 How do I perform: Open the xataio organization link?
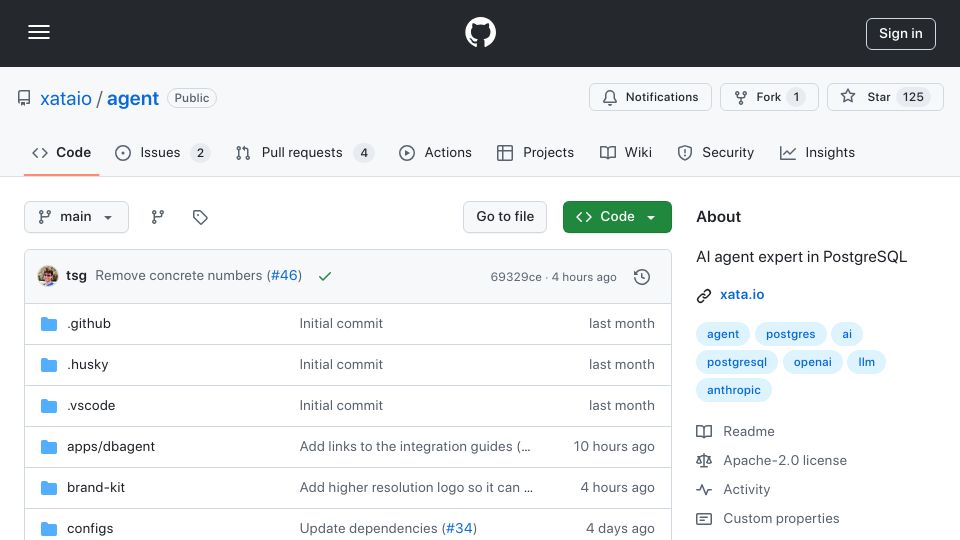66,98
